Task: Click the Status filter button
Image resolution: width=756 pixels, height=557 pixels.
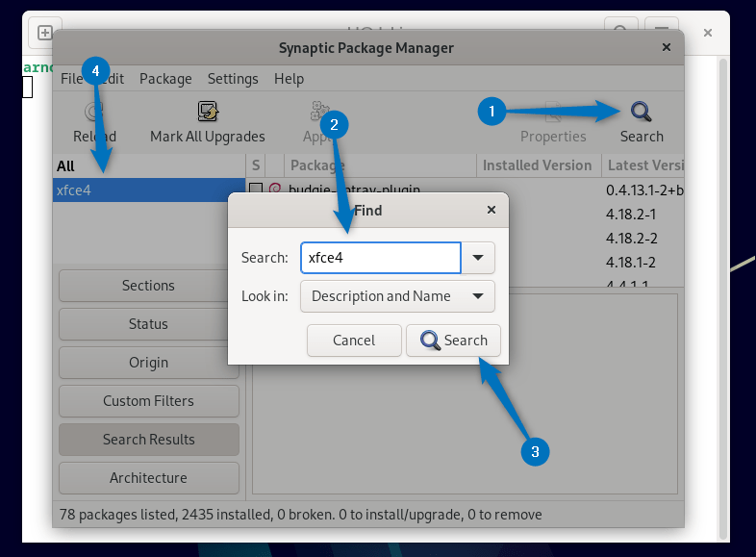Action: [x=148, y=324]
